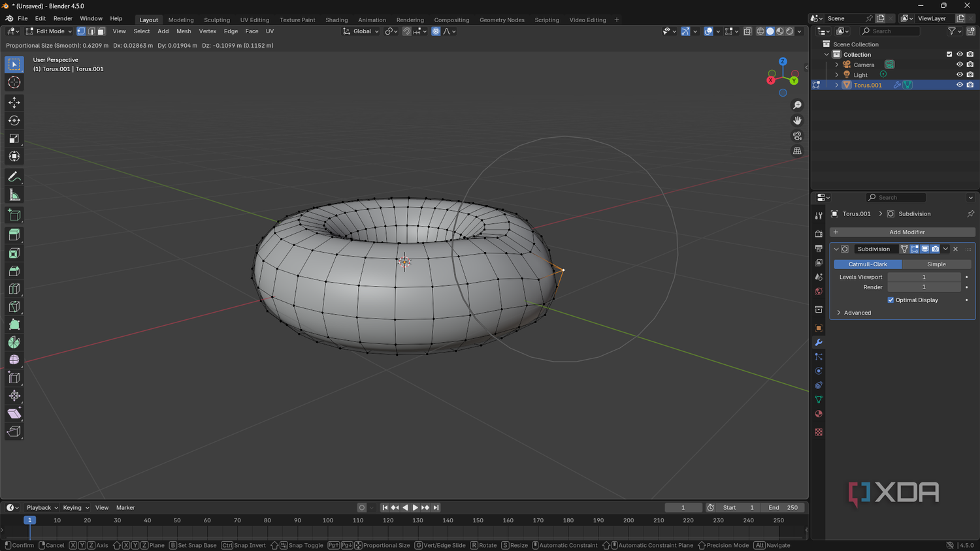The height and width of the screenshot is (551, 980).
Task: Open the Playback dropdown in timeline
Action: tap(42, 507)
